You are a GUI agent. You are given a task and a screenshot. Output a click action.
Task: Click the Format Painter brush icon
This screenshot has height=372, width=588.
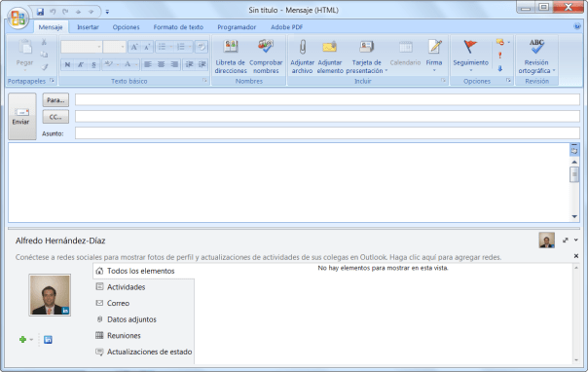pos(44,67)
